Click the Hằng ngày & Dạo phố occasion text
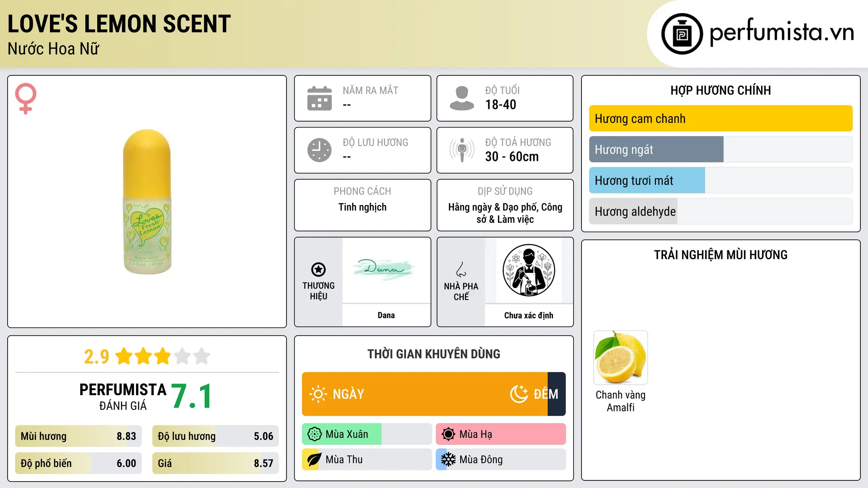Image resolution: width=868 pixels, height=488 pixels. coord(505,213)
